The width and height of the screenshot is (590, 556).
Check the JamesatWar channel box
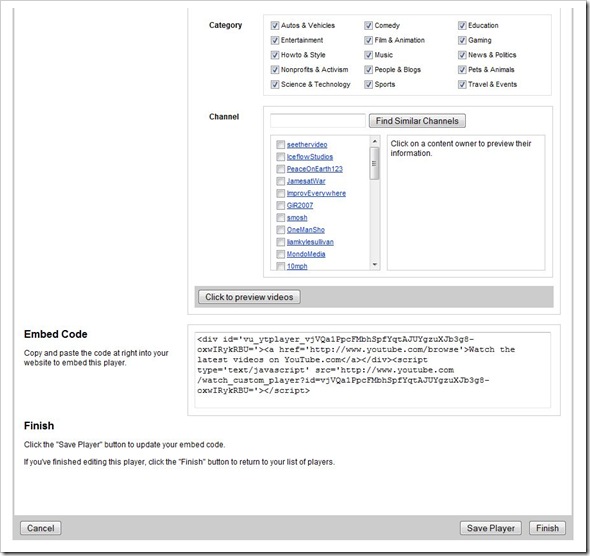pyautogui.click(x=280, y=181)
